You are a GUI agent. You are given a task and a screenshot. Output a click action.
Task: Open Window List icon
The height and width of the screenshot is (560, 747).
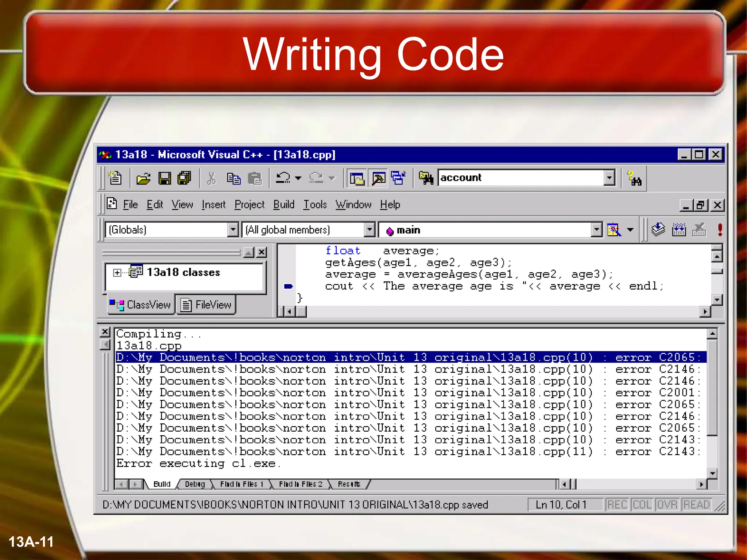[x=399, y=178]
